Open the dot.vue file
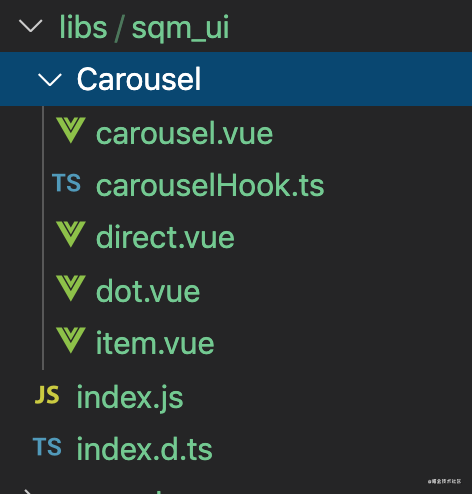Screen dimensions: 472x494 (148, 291)
